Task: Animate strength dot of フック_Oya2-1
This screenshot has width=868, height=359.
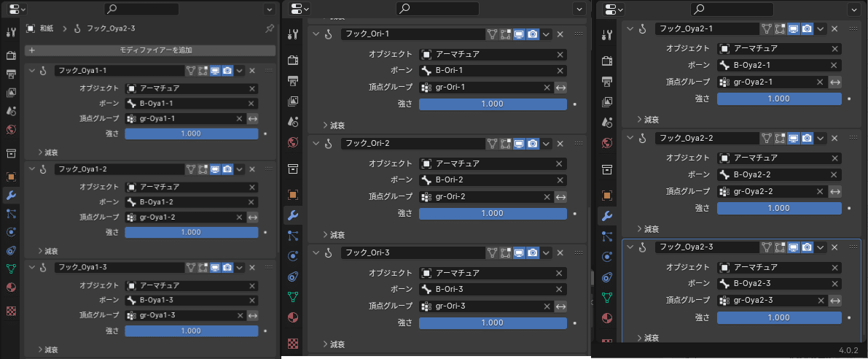Action: coord(849,99)
